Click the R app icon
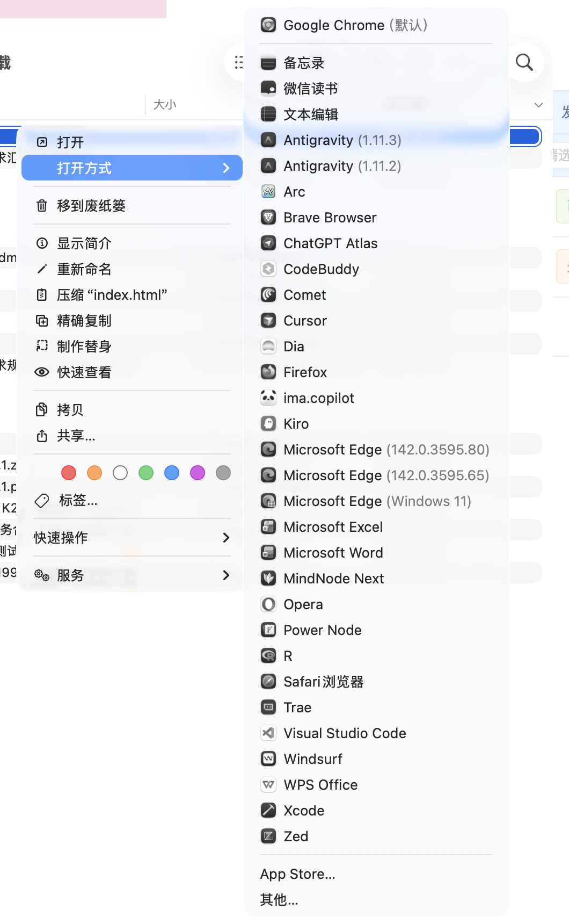 [x=268, y=655]
